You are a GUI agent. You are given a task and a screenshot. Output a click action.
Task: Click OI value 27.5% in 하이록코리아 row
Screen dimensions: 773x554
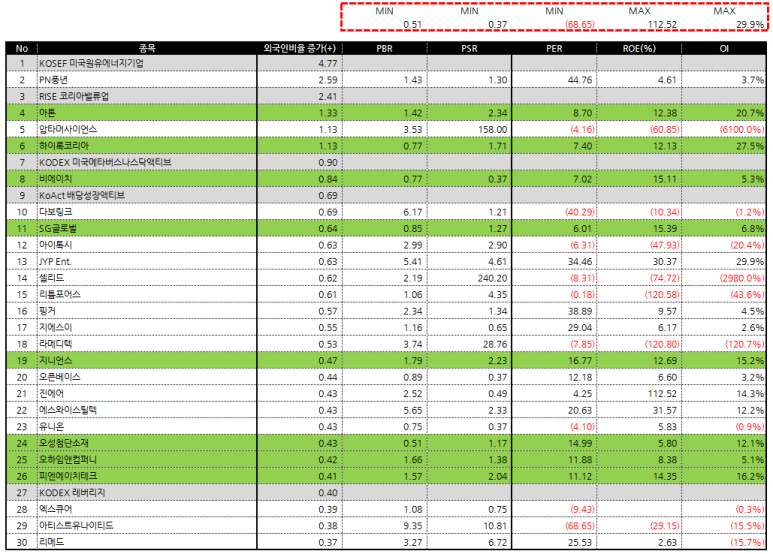750,146
